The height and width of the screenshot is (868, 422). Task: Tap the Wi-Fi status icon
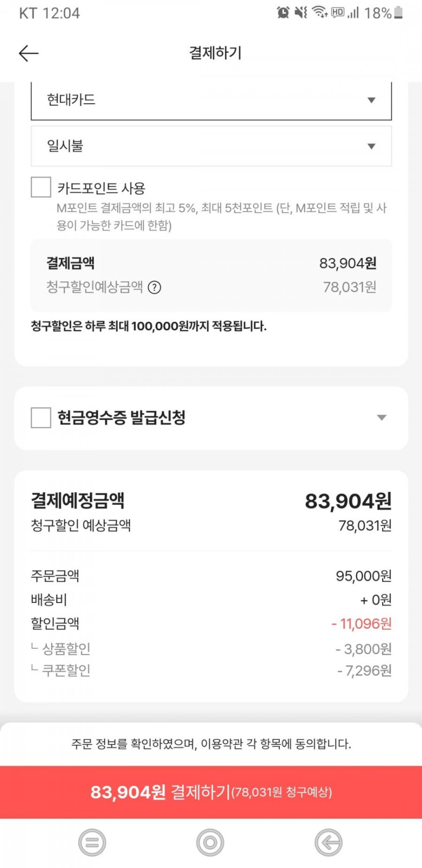(x=319, y=12)
